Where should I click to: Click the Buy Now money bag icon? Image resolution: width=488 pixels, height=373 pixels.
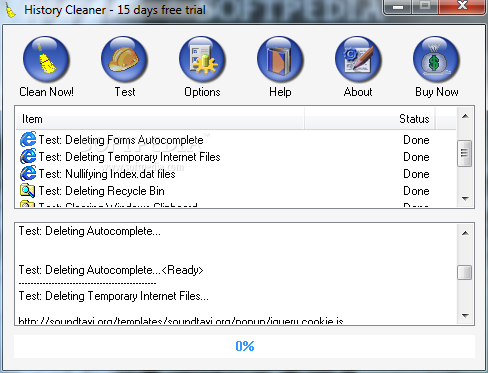(436, 59)
